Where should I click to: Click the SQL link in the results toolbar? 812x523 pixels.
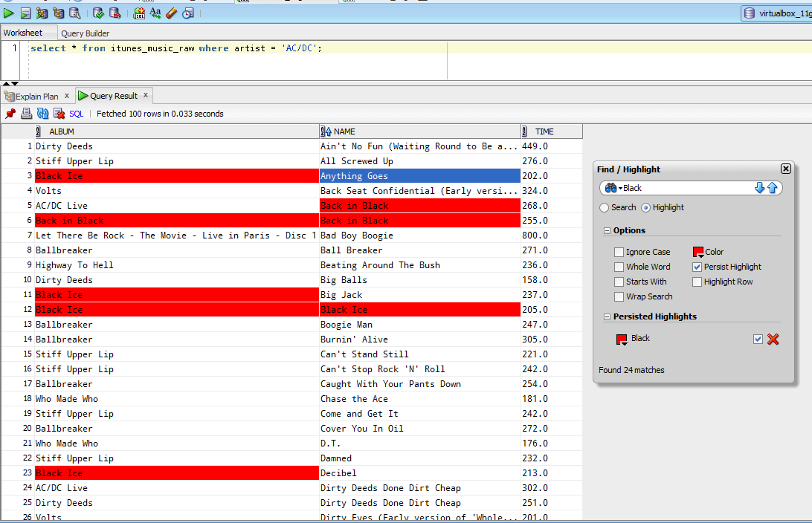pos(76,113)
